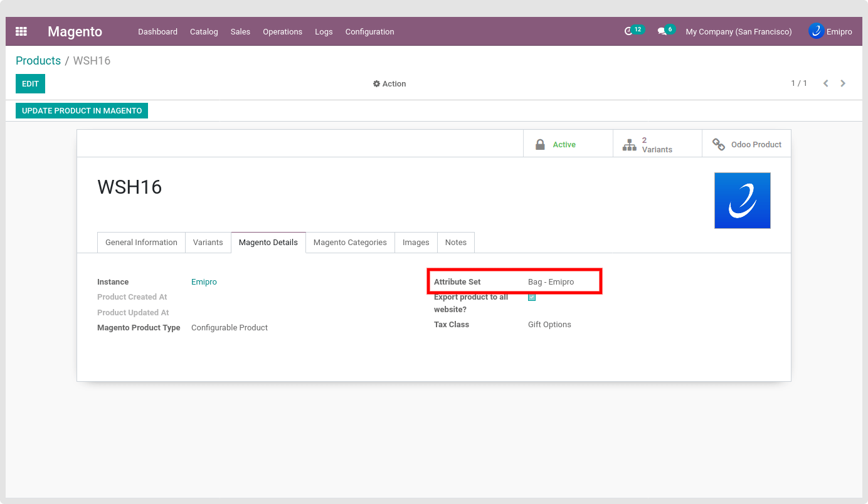868x504 pixels.
Task: Click the Active status button
Action: click(568, 144)
